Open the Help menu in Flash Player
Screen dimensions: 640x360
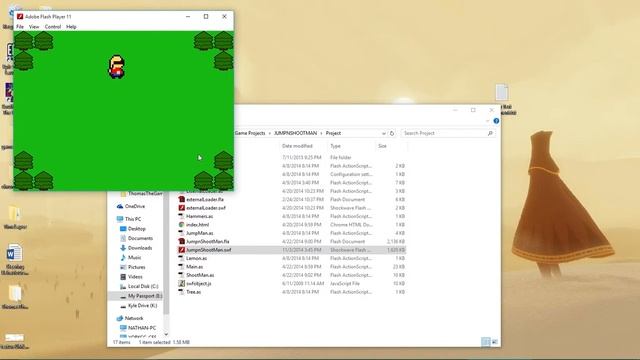71,27
